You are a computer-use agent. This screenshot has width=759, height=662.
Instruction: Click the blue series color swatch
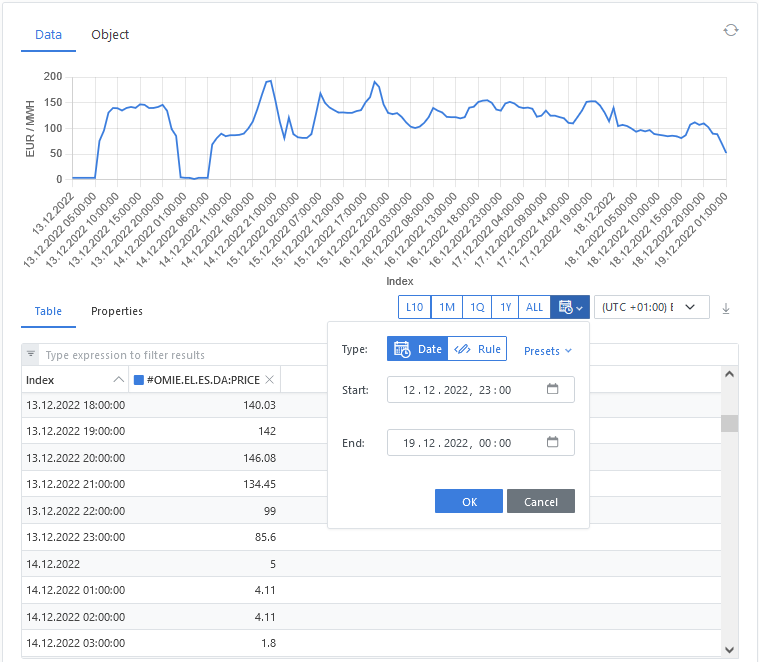pyautogui.click(x=139, y=379)
